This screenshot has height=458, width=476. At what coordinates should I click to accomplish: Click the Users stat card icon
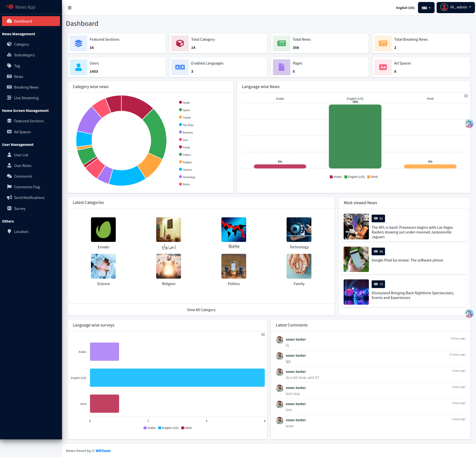pyautogui.click(x=78, y=67)
